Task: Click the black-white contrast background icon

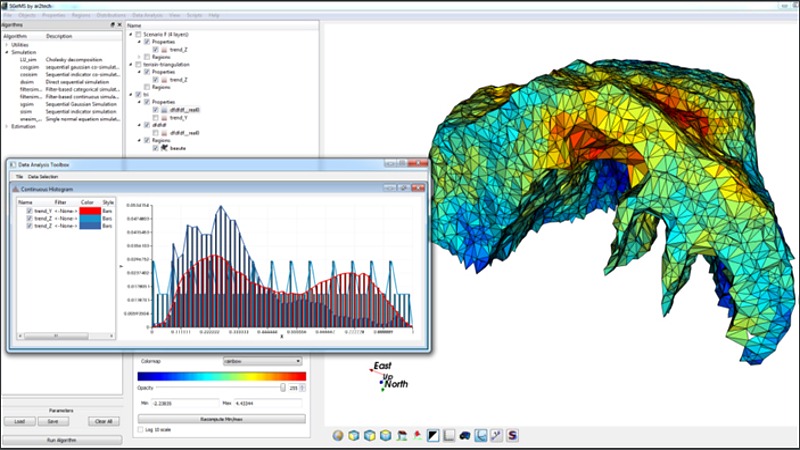Action: (433, 435)
